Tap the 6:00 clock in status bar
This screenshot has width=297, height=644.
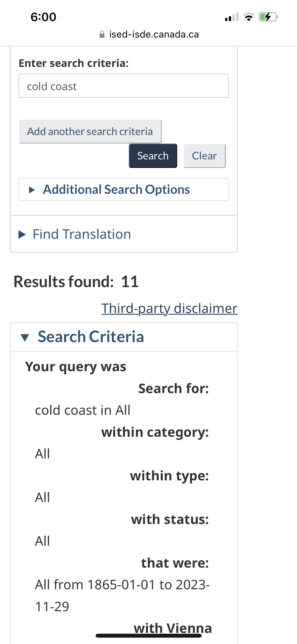[x=43, y=17]
